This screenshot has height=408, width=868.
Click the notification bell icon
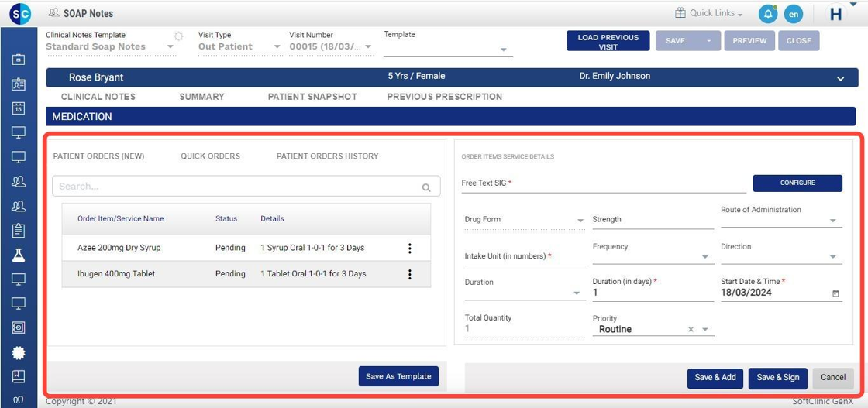coord(767,14)
